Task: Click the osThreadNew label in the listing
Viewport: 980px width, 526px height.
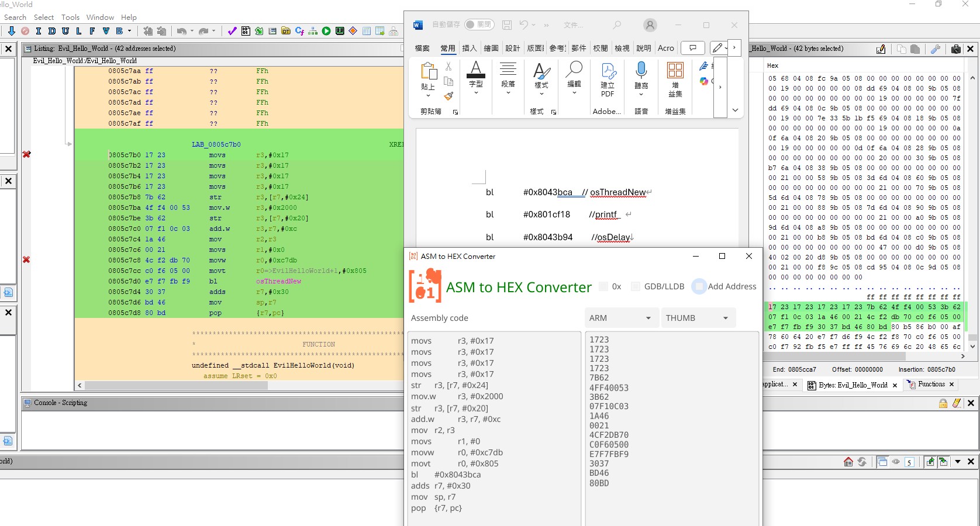Action: pyautogui.click(x=278, y=281)
